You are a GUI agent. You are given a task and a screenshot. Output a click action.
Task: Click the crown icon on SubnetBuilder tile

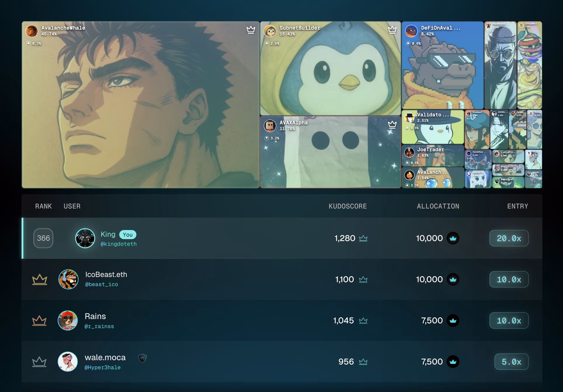pyautogui.click(x=392, y=30)
